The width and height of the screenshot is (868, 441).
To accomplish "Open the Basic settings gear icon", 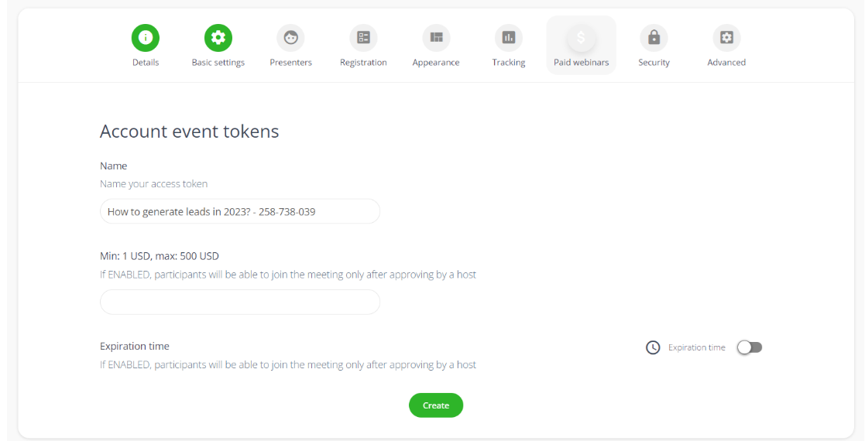I will pyautogui.click(x=218, y=37).
